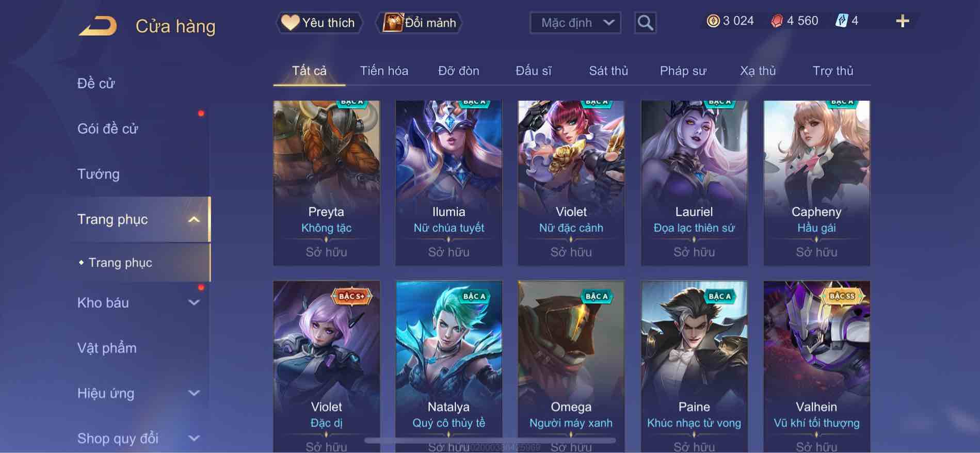The height and width of the screenshot is (453, 980).
Task: Click the gold coin balance icon
Action: tap(713, 21)
